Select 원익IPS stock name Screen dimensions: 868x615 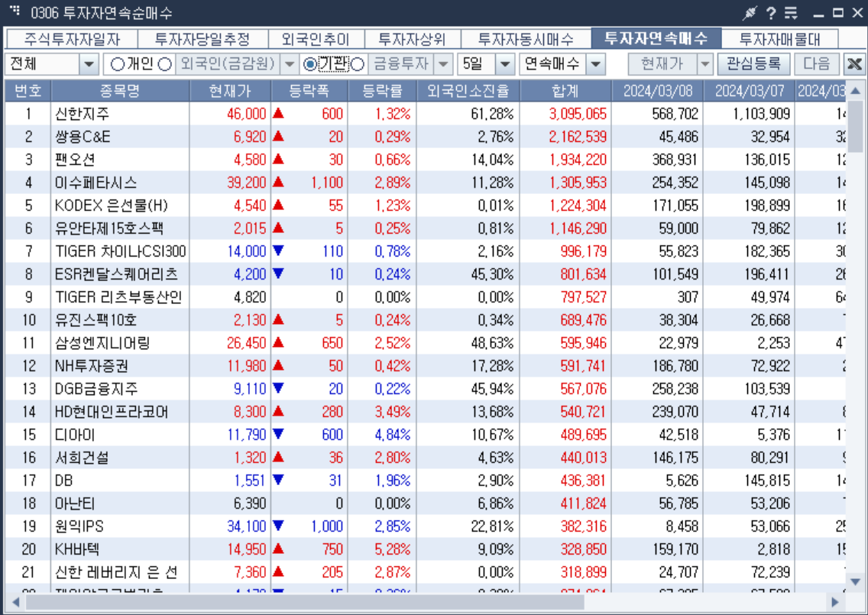[79, 526]
